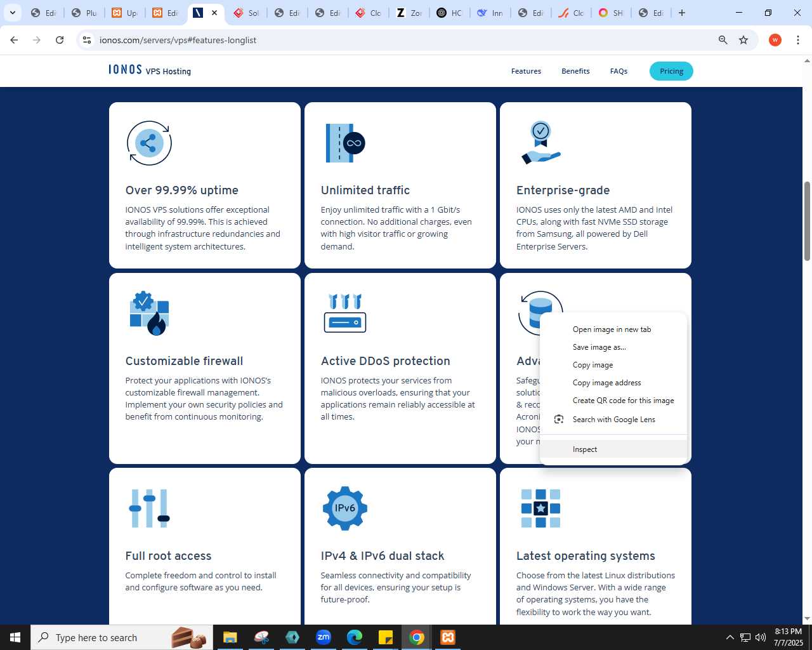The width and height of the screenshot is (812, 650).
Task: Click the Enterprise-grade award icon
Action: (541, 143)
